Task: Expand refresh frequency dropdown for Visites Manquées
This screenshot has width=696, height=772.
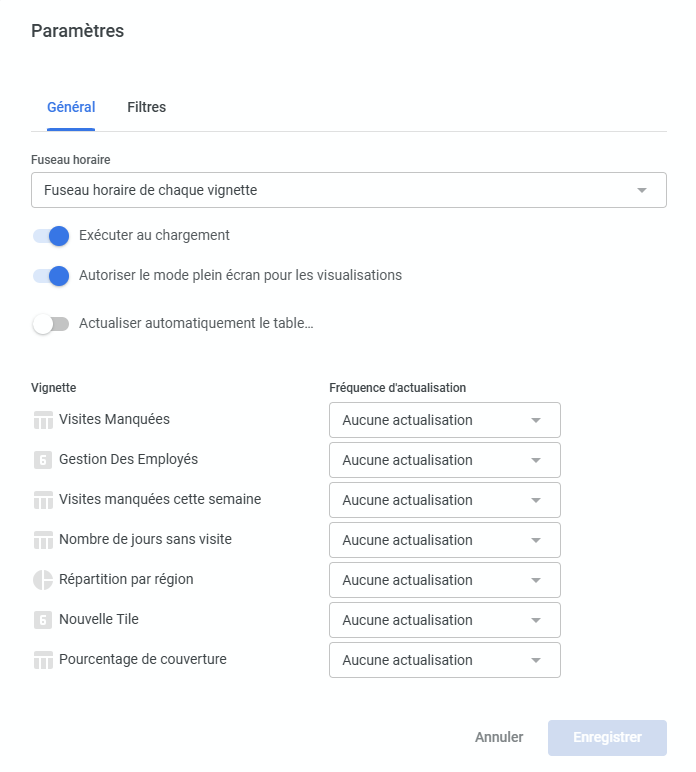Action: coord(444,420)
